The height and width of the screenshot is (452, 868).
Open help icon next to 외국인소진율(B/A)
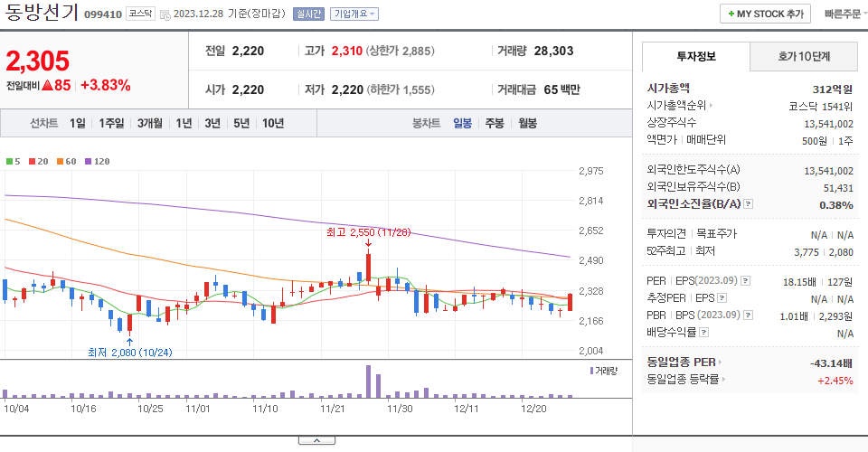748,204
